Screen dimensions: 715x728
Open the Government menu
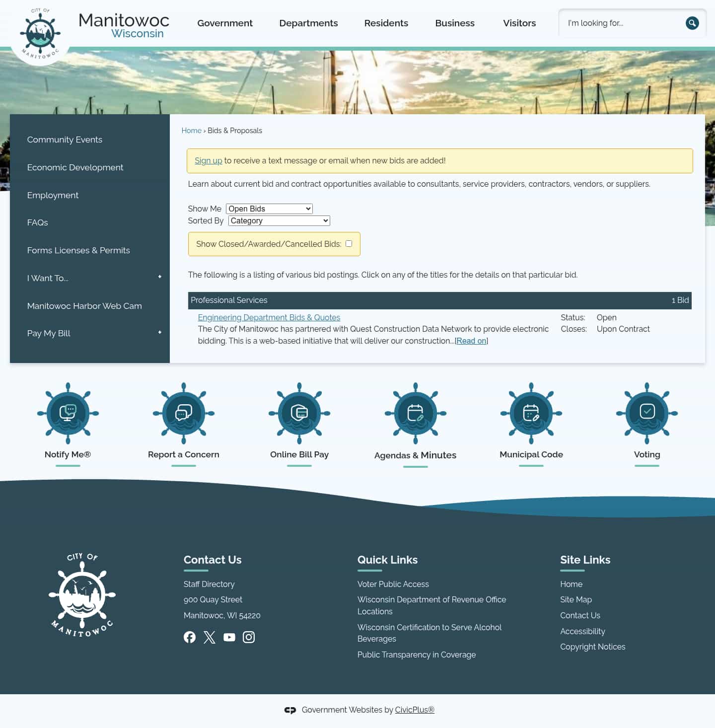224,23
